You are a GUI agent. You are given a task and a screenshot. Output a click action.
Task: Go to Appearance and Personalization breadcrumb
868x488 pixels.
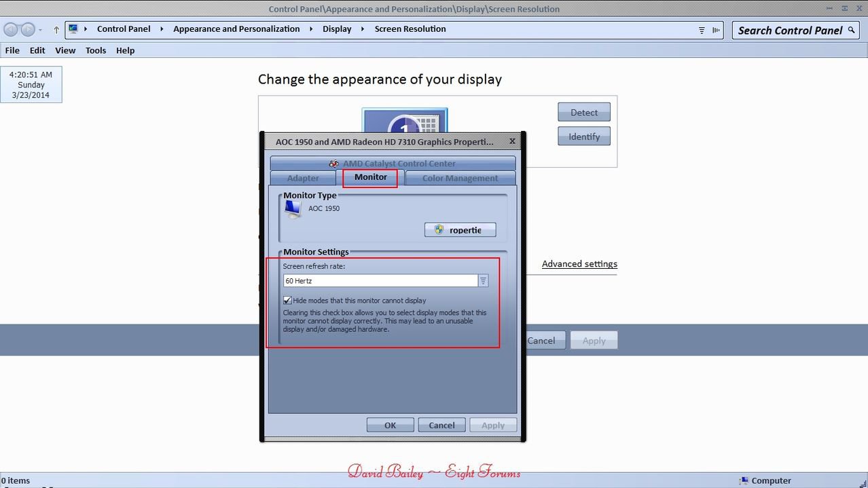pyautogui.click(x=236, y=29)
